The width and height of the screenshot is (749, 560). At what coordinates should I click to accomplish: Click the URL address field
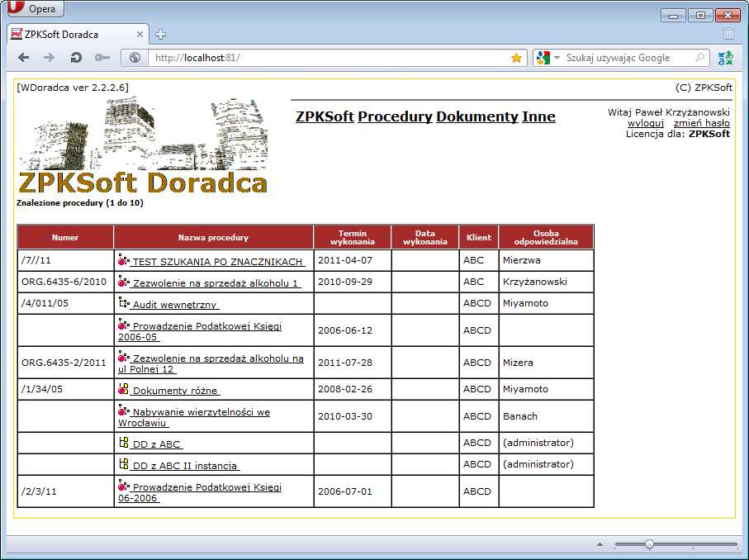pyautogui.click(x=329, y=58)
